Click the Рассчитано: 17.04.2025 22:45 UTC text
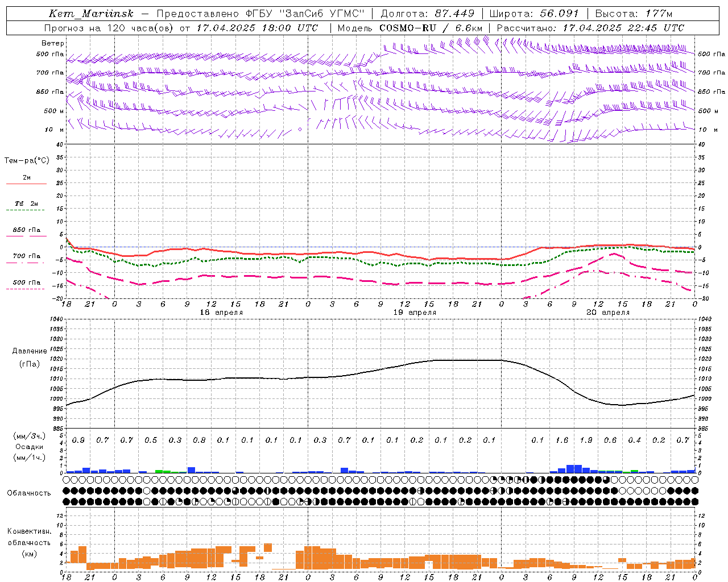 click(590, 28)
